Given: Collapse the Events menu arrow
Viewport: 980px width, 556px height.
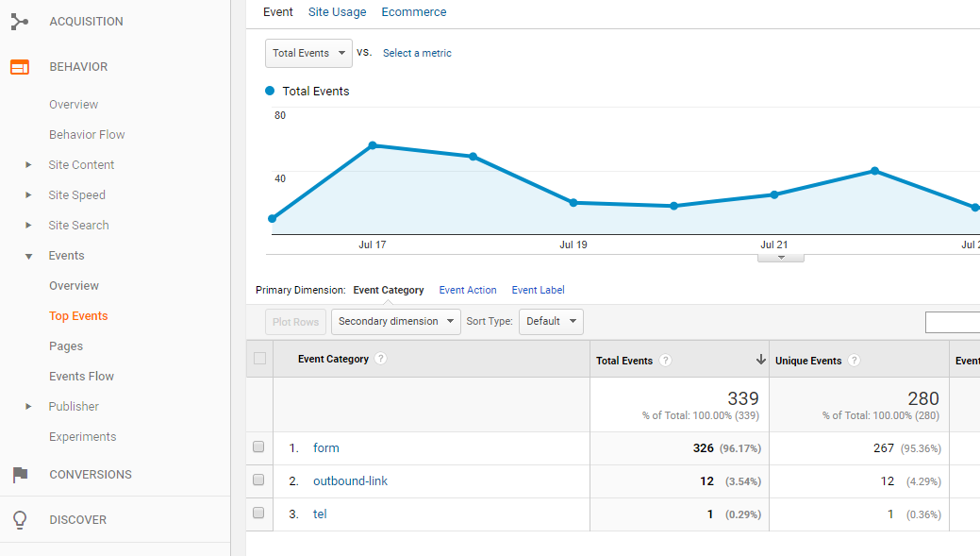Looking at the screenshot, I should click(28, 257).
